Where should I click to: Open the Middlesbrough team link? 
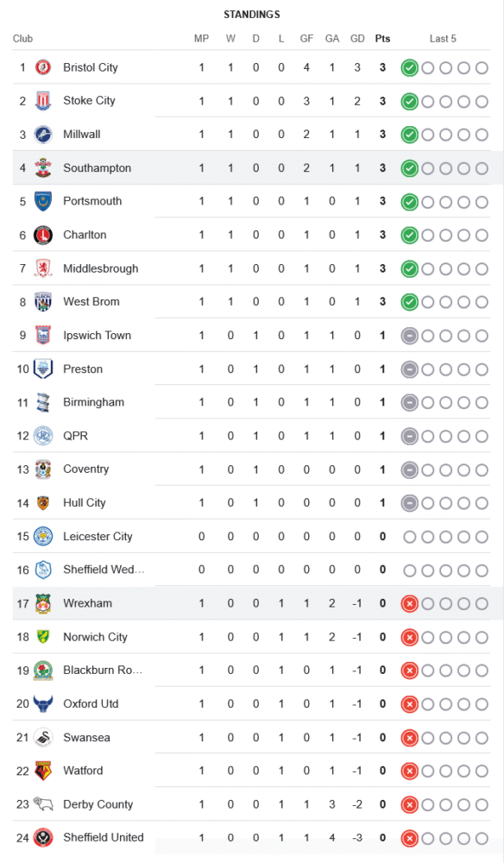click(101, 268)
